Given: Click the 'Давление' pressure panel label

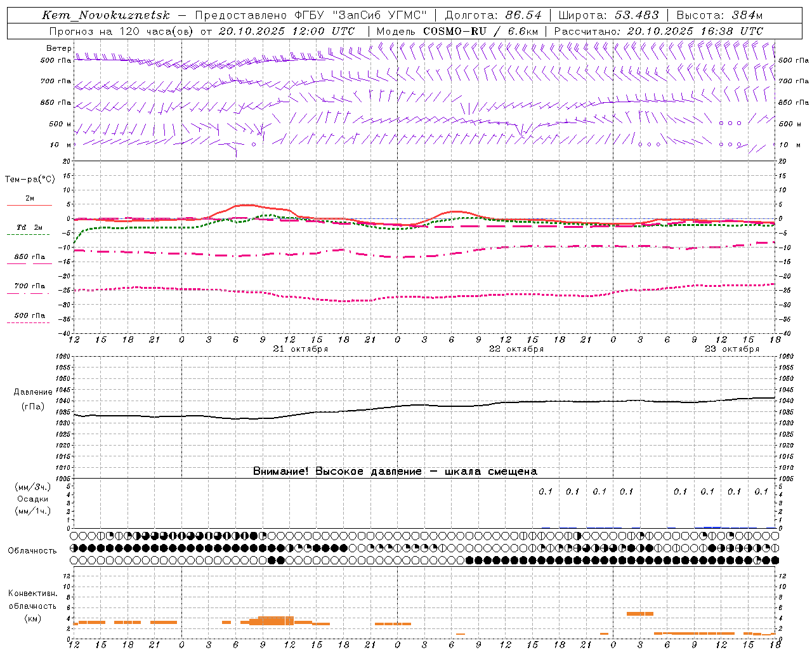Looking at the screenshot, I should tap(33, 392).
